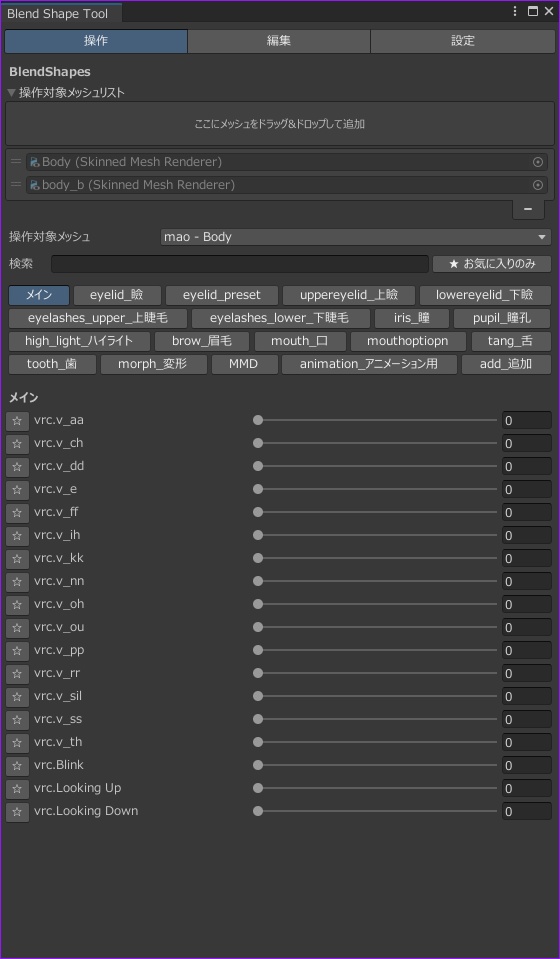Switch to the 設定 tab

tap(463, 41)
